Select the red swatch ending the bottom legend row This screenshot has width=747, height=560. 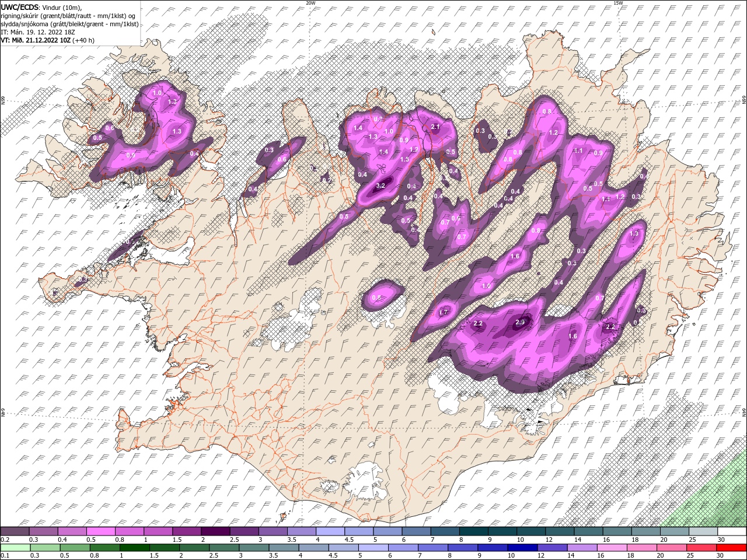[x=732, y=548]
